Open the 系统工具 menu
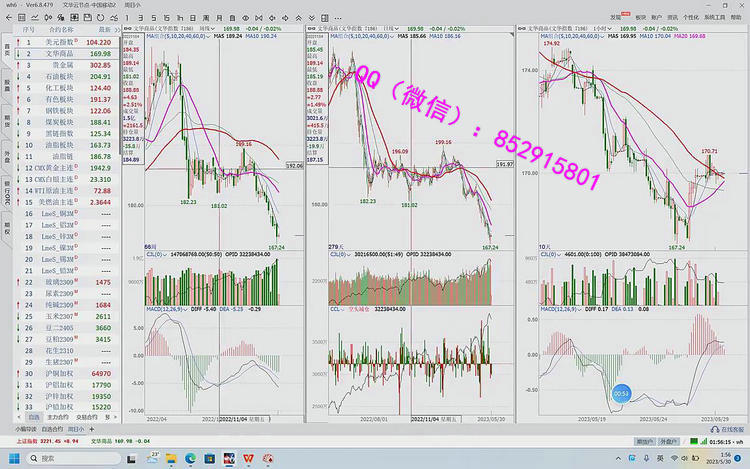This screenshot has width=750, height=469. click(x=715, y=18)
